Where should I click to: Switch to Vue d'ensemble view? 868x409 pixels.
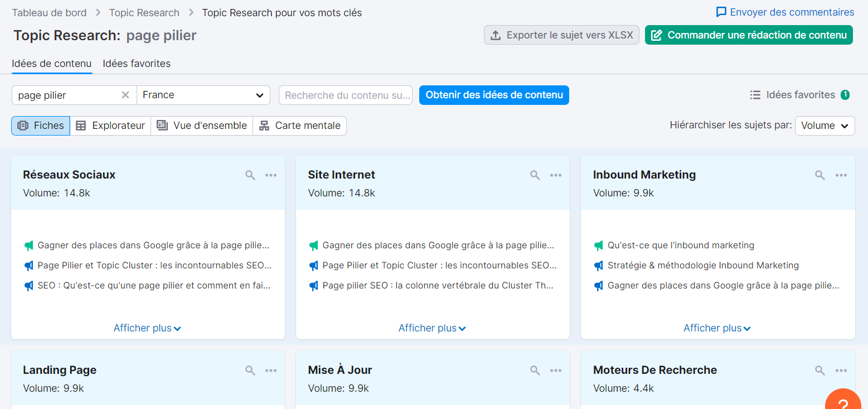202,126
